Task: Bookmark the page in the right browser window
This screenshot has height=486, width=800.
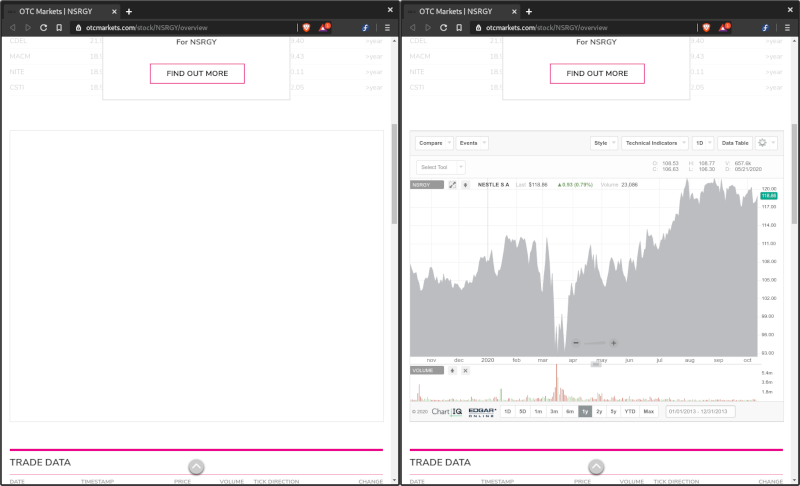Action: point(459,28)
